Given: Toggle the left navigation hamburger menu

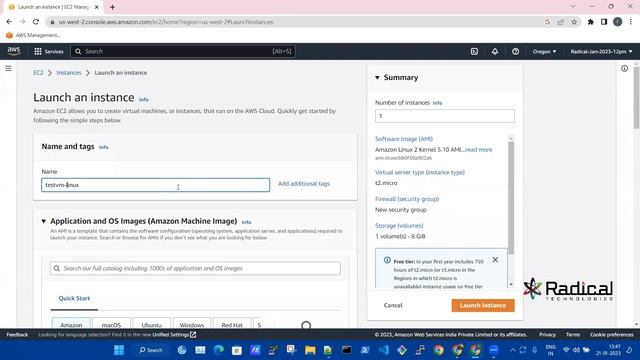Looking at the screenshot, I should (x=8, y=68).
